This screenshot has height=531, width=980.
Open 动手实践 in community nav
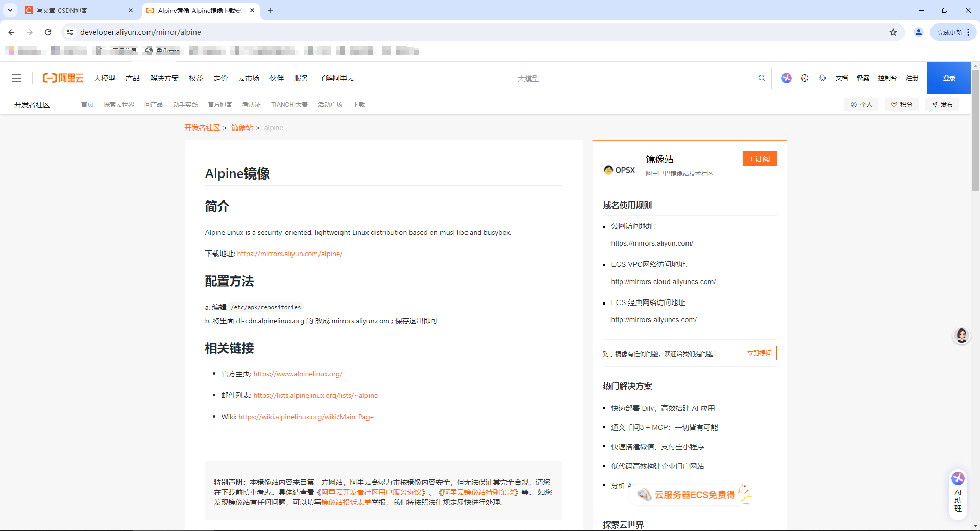[x=185, y=105]
